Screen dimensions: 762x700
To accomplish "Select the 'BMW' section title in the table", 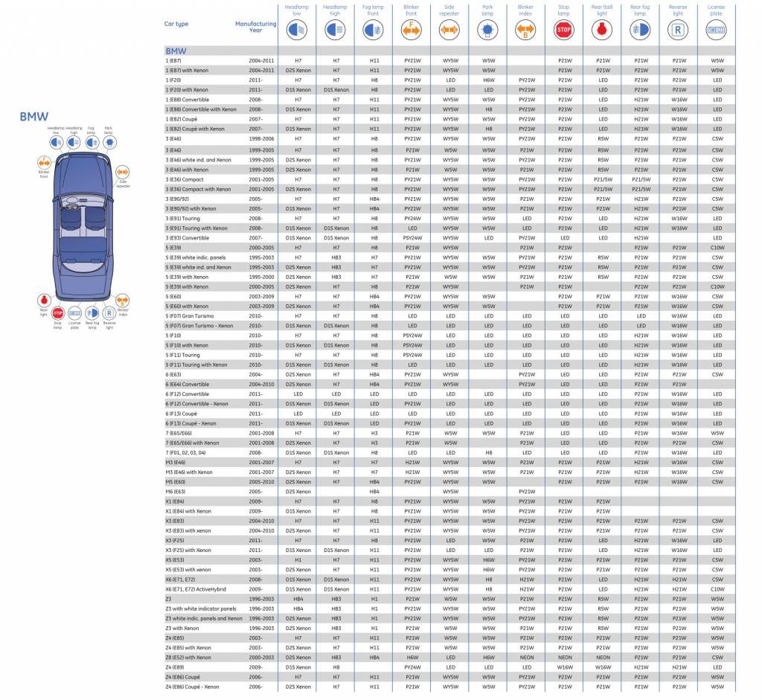I will coord(176,51).
